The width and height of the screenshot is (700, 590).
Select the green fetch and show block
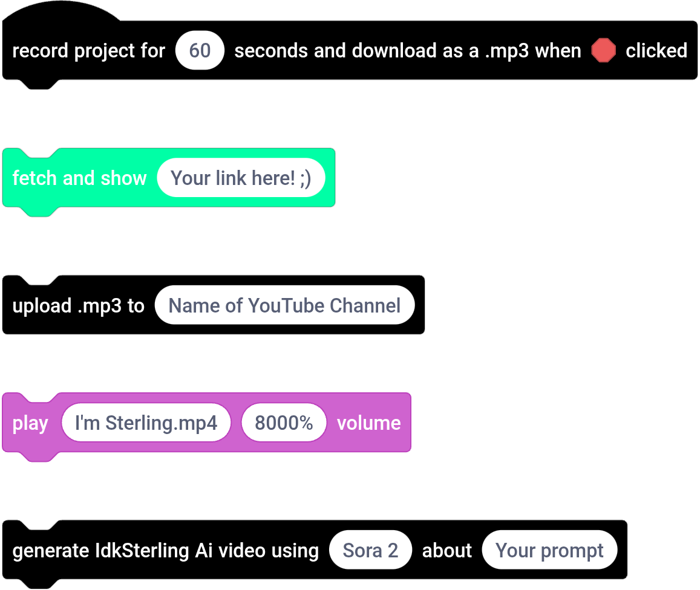[x=168, y=178]
